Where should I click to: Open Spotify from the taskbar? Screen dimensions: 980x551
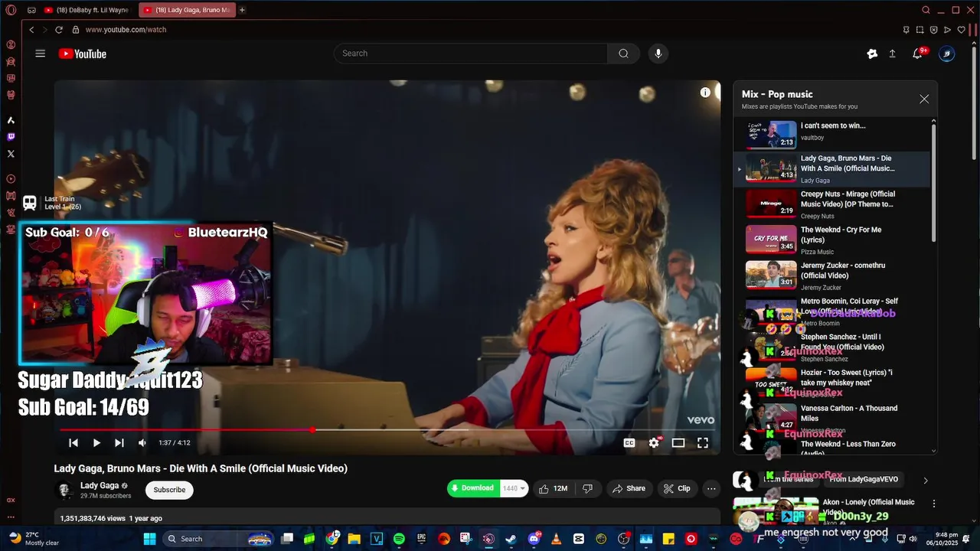click(x=399, y=539)
